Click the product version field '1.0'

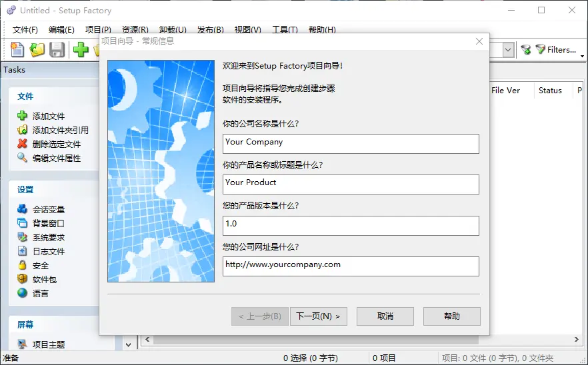(x=351, y=226)
